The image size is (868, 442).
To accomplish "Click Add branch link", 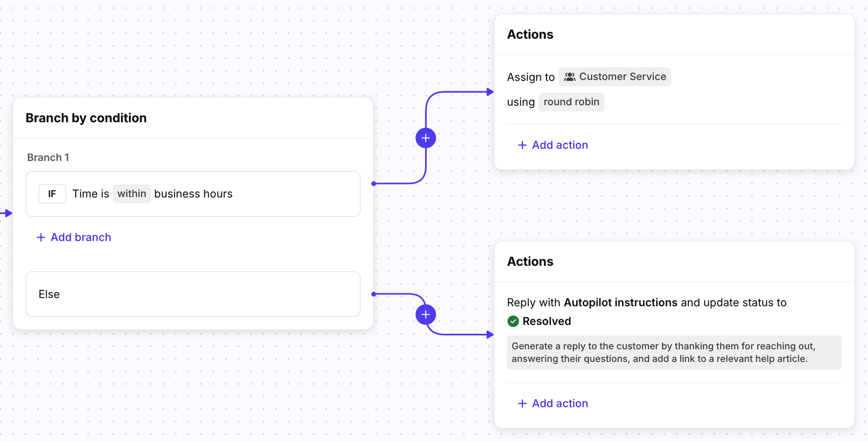I will pos(81,238).
